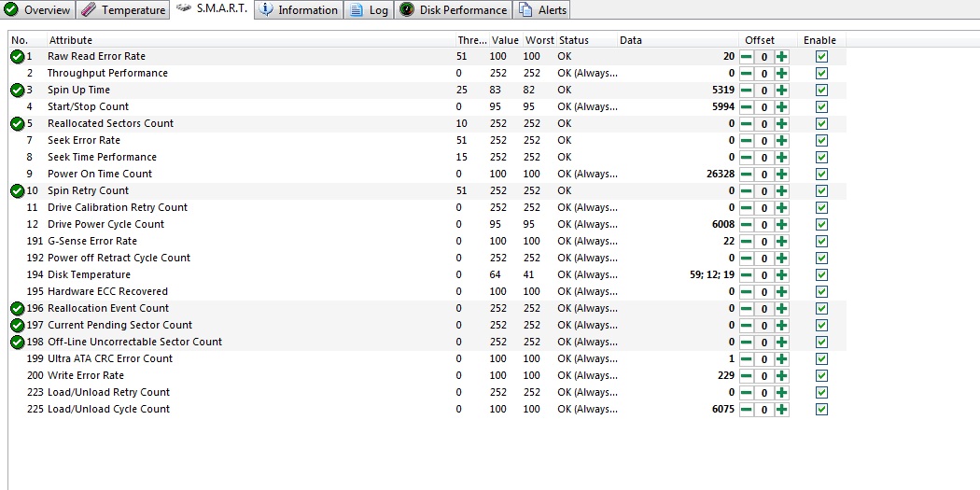Select the Ultra ATA CRC Error Count row
The image size is (980, 490).
pos(427,358)
